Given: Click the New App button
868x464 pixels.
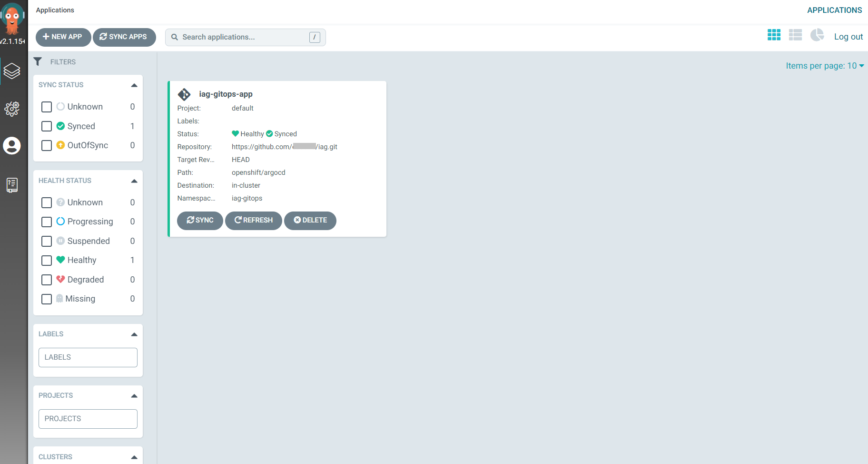Looking at the screenshot, I should (63, 37).
